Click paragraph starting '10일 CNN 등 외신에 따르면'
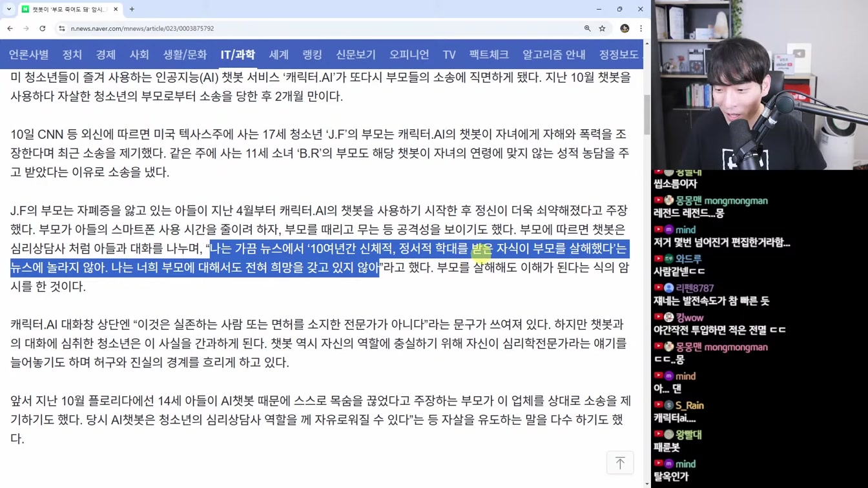 [320, 153]
